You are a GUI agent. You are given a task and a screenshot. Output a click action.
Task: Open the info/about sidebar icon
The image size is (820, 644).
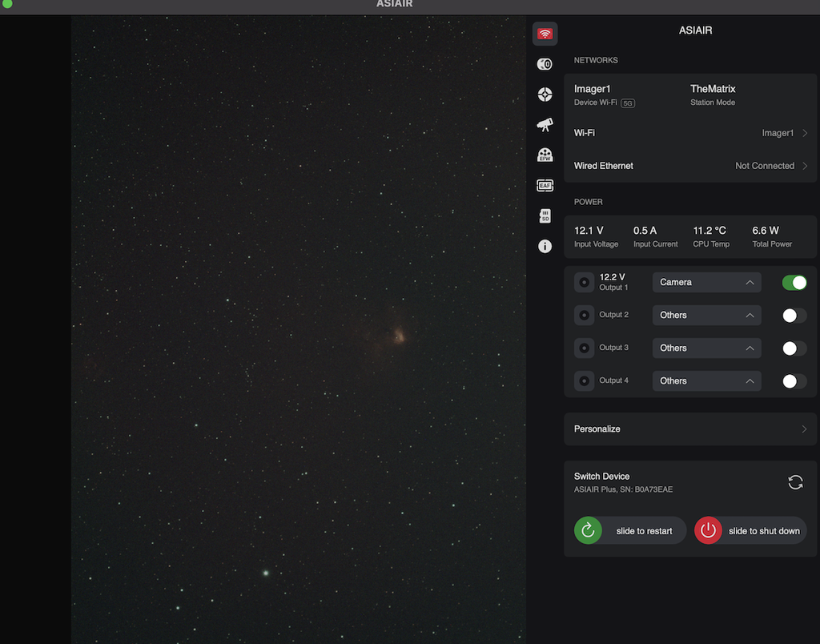coord(545,247)
